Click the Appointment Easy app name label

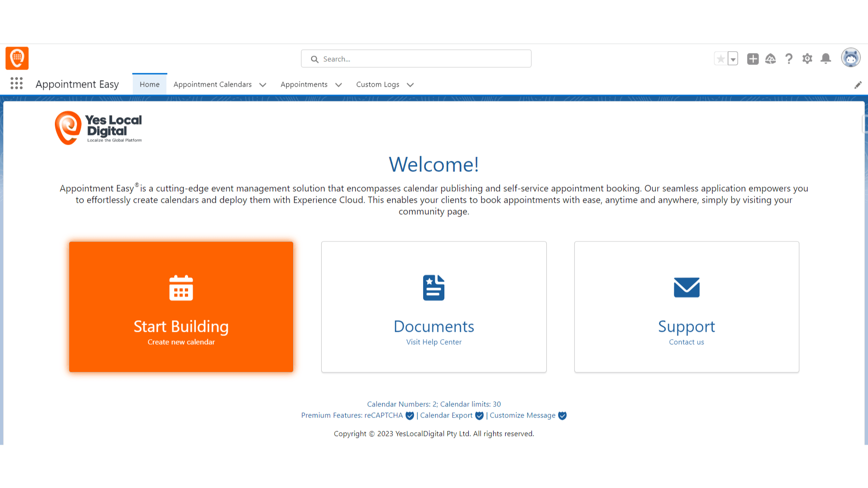pos(77,84)
